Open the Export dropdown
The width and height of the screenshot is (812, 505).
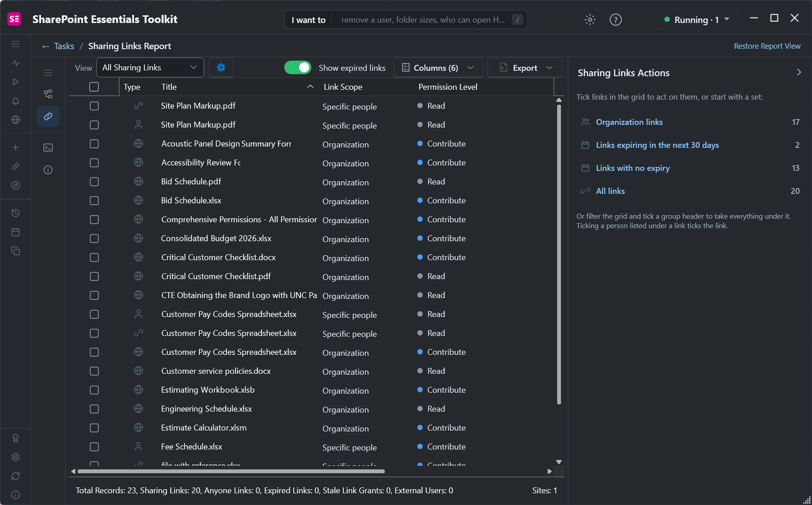click(x=525, y=68)
